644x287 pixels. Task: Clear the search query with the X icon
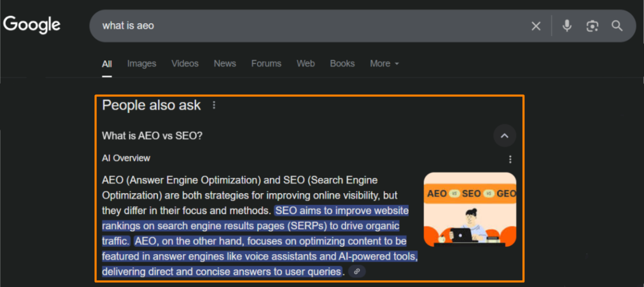click(536, 26)
